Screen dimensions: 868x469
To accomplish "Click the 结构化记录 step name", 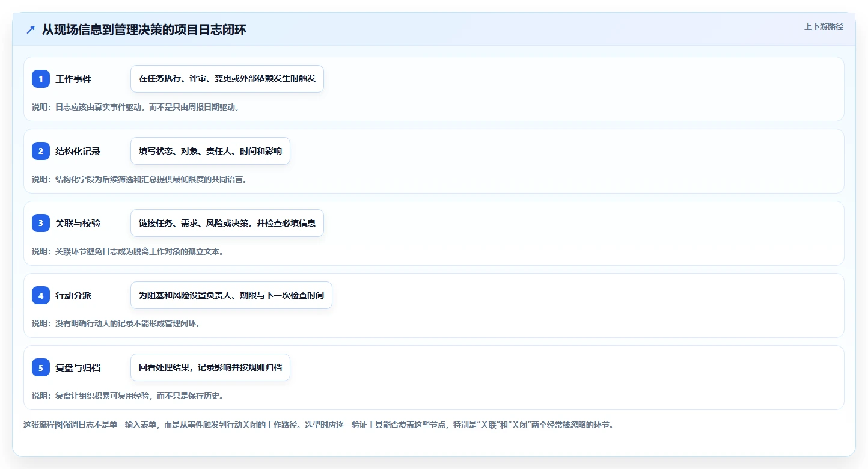I will 78,151.
